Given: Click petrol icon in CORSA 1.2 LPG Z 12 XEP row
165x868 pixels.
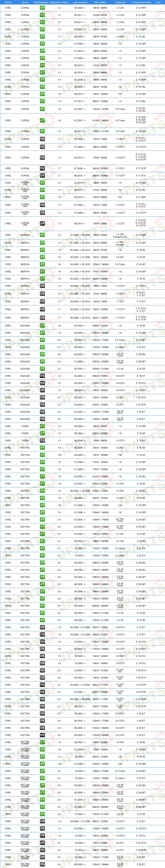Looking at the screenshot, I should pyautogui.click(x=42, y=8).
